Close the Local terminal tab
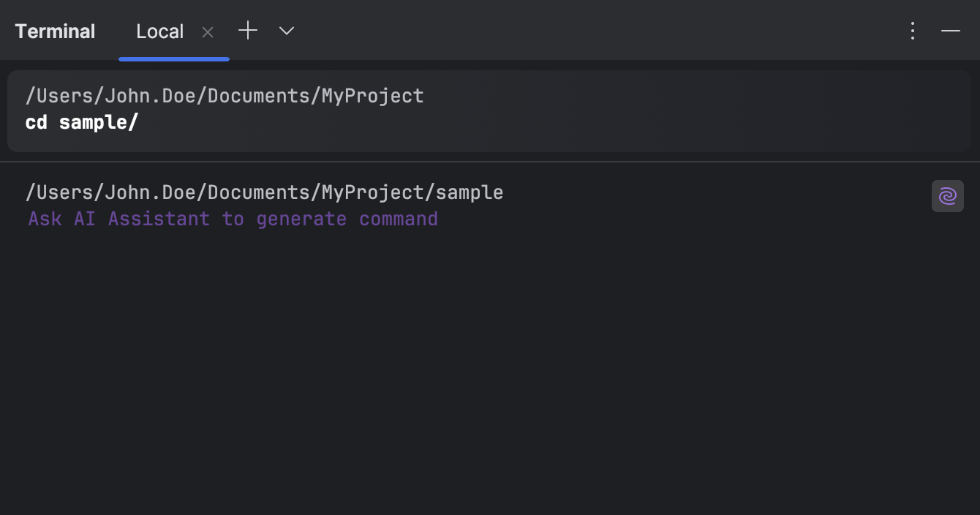The image size is (980, 515). [x=207, y=31]
